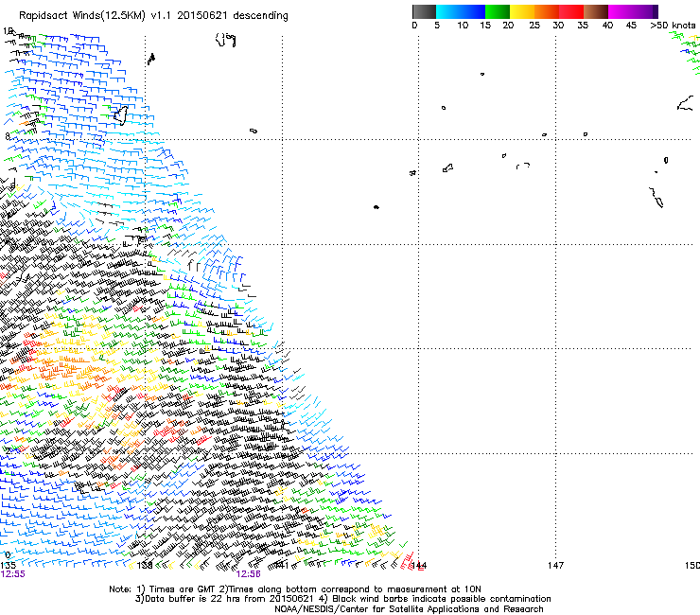Click the yellow 20-25 knots legend swatch
This screenshot has height=615, width=700.
(522, 11)
